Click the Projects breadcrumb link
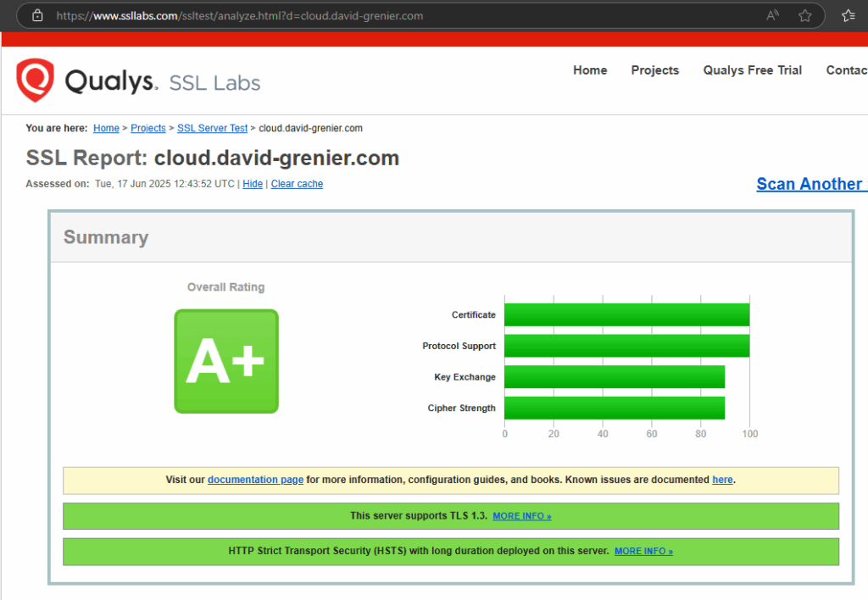The image size is (868, 600). 148,128
